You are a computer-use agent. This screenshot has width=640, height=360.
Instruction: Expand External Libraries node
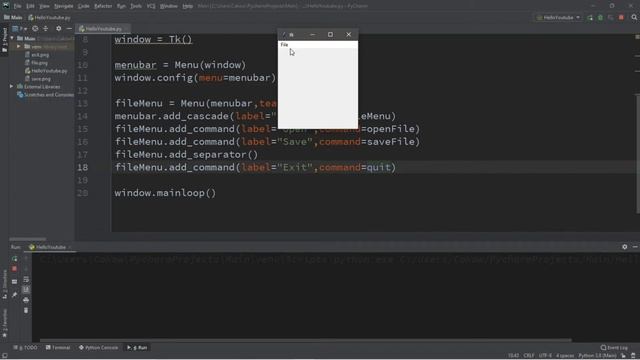[x=11, y=87]
